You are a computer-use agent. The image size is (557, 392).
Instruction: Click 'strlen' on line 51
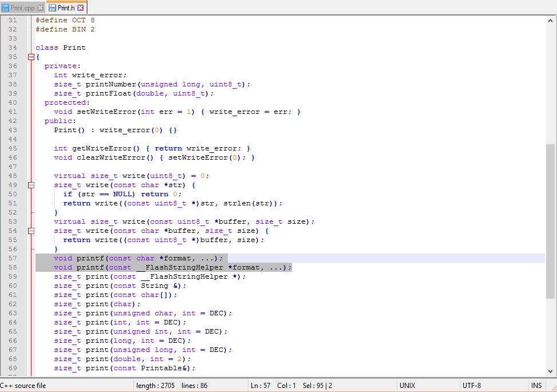[237, 204]
